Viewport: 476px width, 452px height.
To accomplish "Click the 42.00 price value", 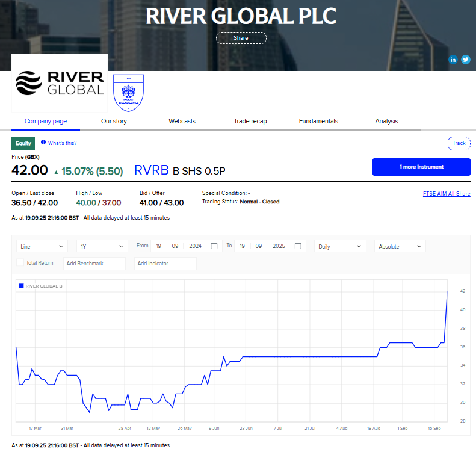I will point(29,170).
